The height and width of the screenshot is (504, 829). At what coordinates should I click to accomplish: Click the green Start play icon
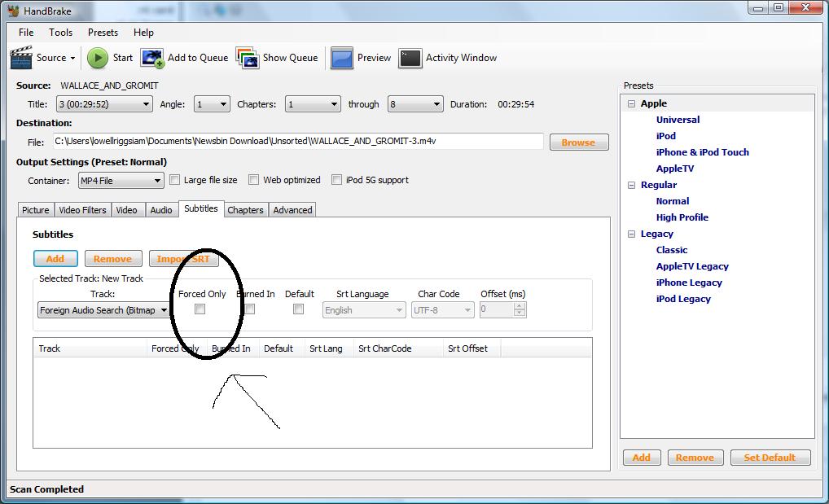click(x=97, y=58)
